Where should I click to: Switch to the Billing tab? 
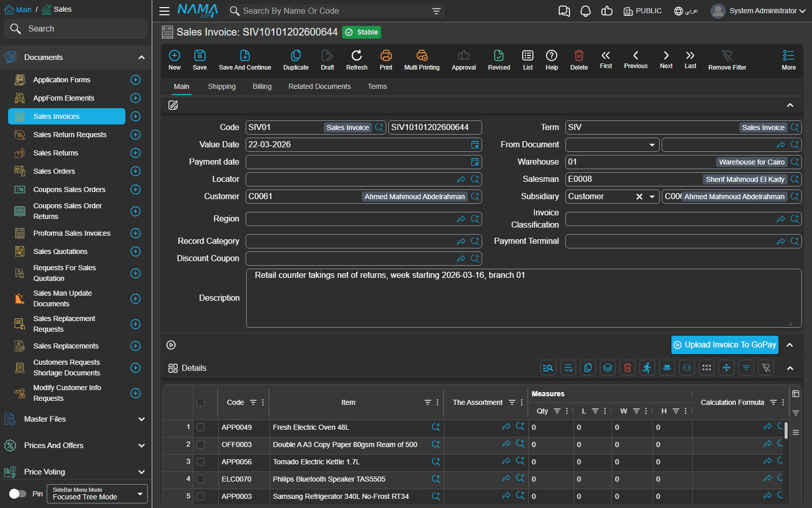coord(262,87)
